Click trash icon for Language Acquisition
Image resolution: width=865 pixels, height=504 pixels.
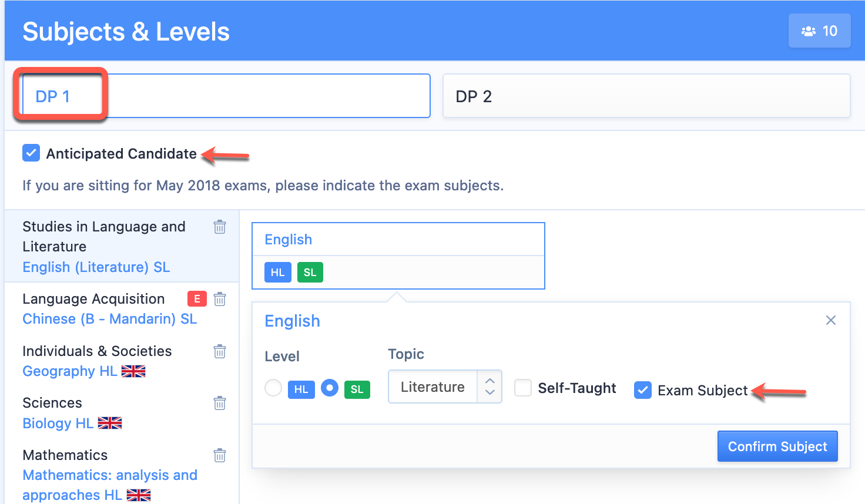click(x=220, y=299)
